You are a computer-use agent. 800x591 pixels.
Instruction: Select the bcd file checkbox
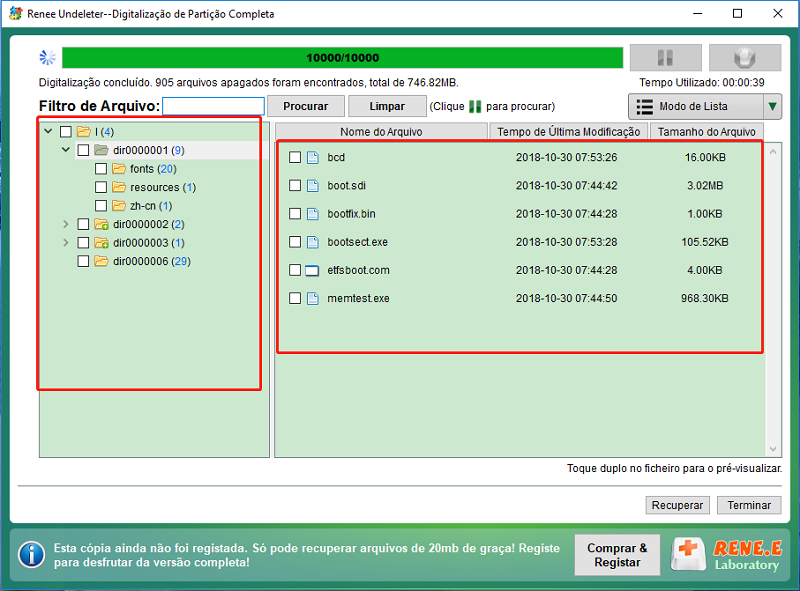click(x=295, y=157)
